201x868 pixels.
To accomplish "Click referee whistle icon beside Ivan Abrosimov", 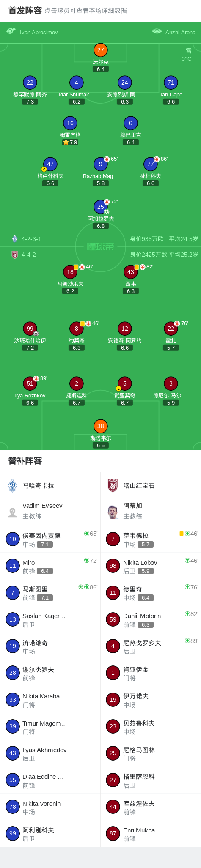I will 11,31.
